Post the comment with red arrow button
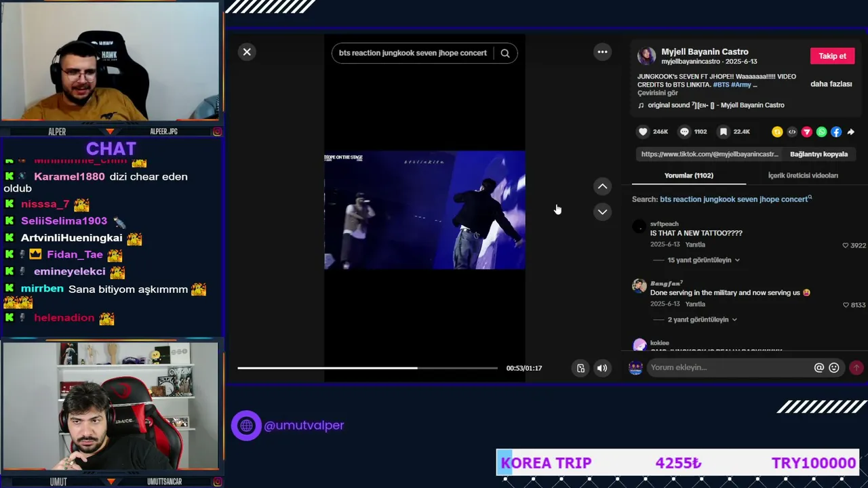 point(856,368)
